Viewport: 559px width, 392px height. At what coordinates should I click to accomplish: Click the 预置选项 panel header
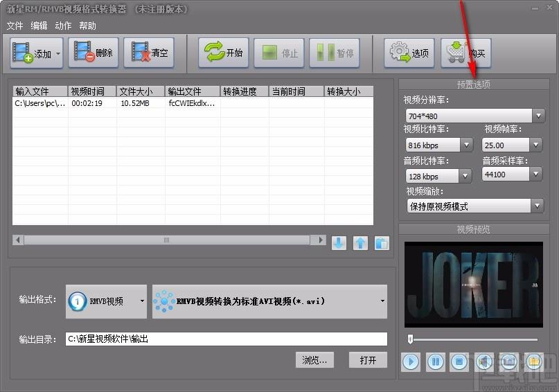pyautogui.click(x=473, y=84)
